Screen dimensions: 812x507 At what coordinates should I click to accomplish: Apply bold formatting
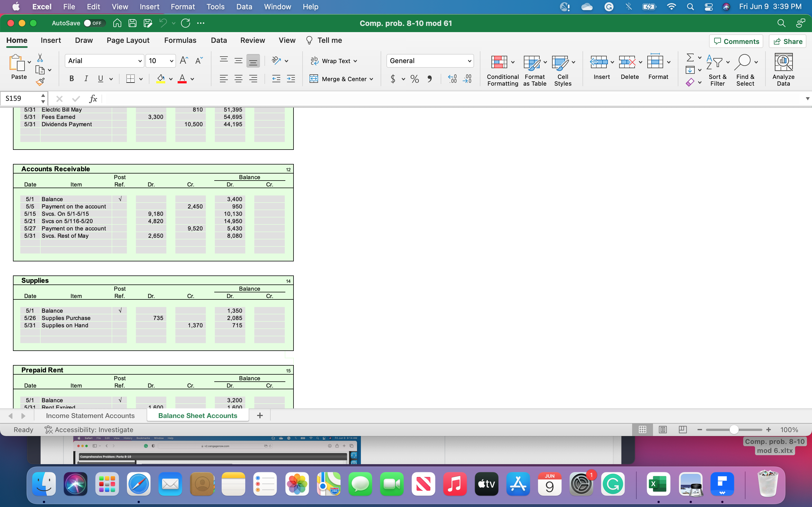[x=71, y=79]
